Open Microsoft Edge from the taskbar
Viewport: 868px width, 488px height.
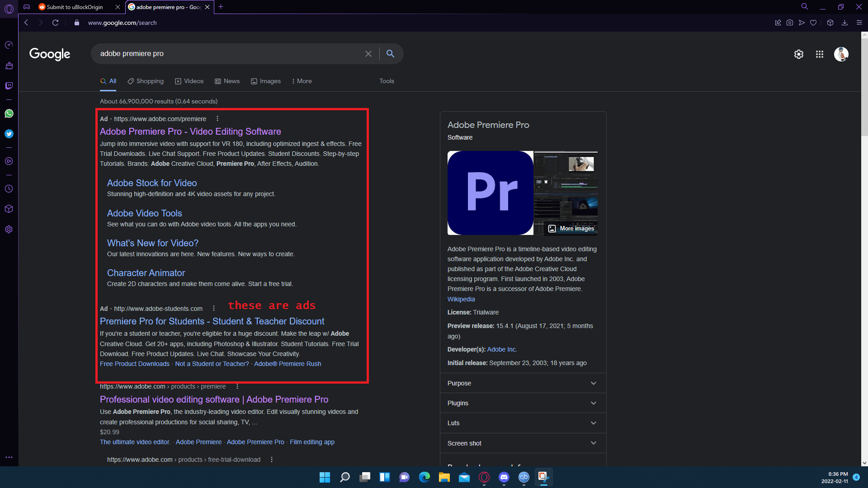click(424, 477)
